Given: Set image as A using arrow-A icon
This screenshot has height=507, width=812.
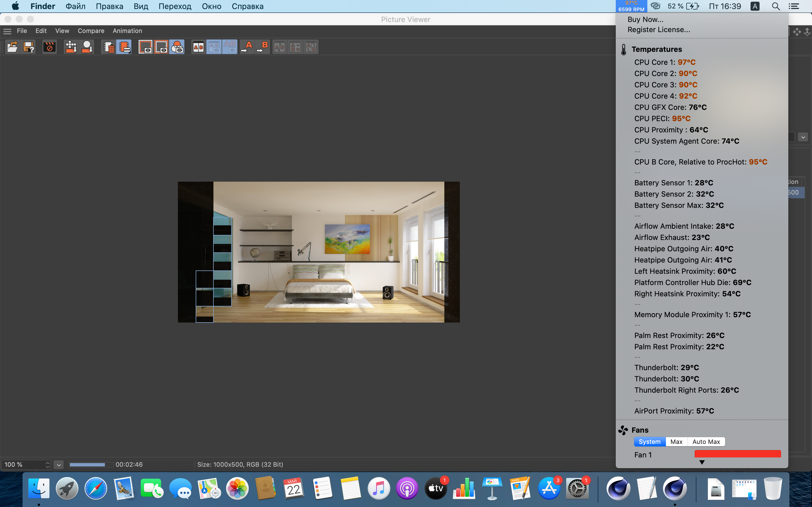Looking at the screenshot, I should (x=247, y=47).
